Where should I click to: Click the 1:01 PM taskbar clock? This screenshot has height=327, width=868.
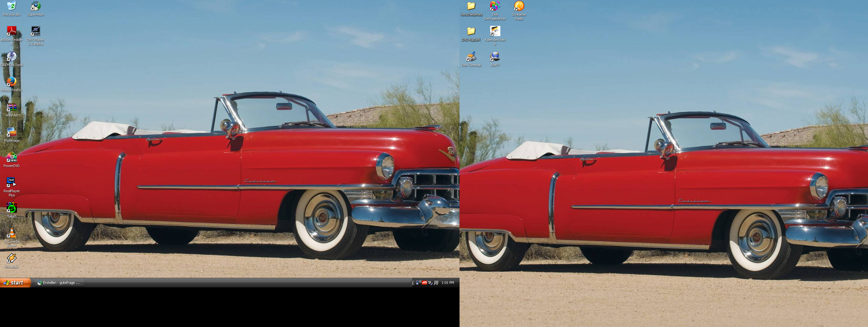448,283
